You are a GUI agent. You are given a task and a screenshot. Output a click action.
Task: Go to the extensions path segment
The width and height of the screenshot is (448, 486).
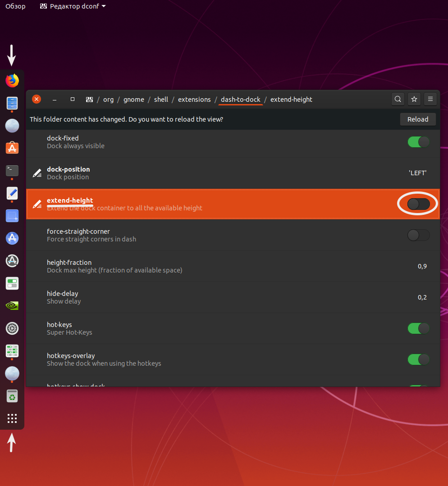[194, 100]
